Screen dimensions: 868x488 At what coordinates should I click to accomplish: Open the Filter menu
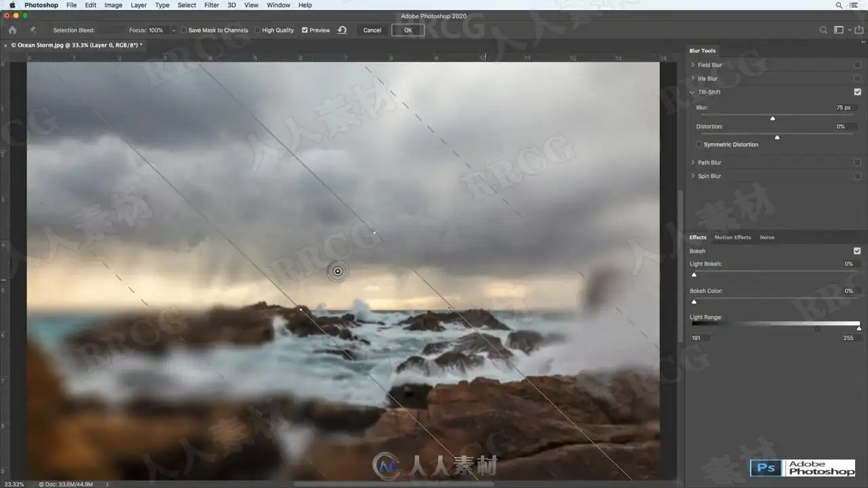[212, 5]
